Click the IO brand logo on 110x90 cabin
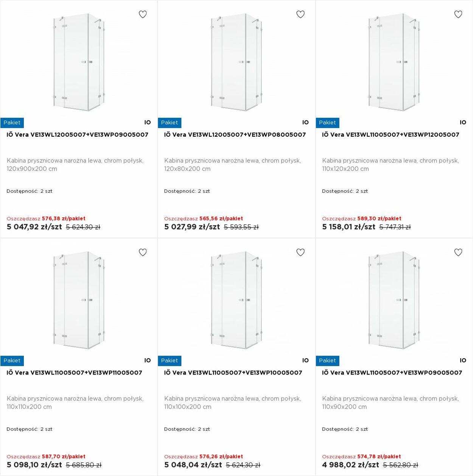 click(463, 361)
